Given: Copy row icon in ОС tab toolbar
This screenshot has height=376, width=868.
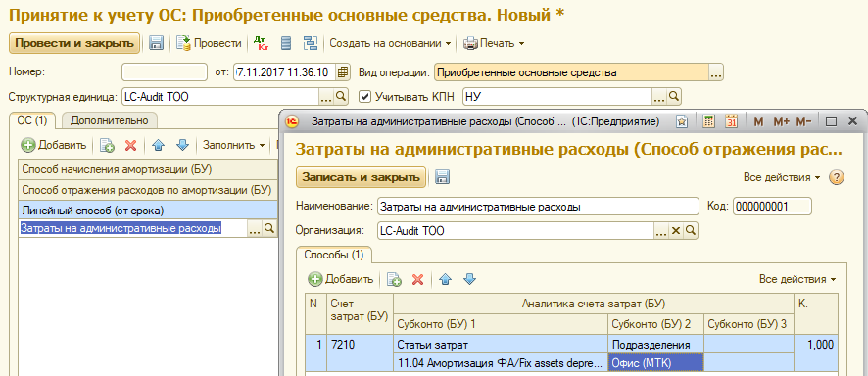Looking at the screenshot, I should [107, 146].
